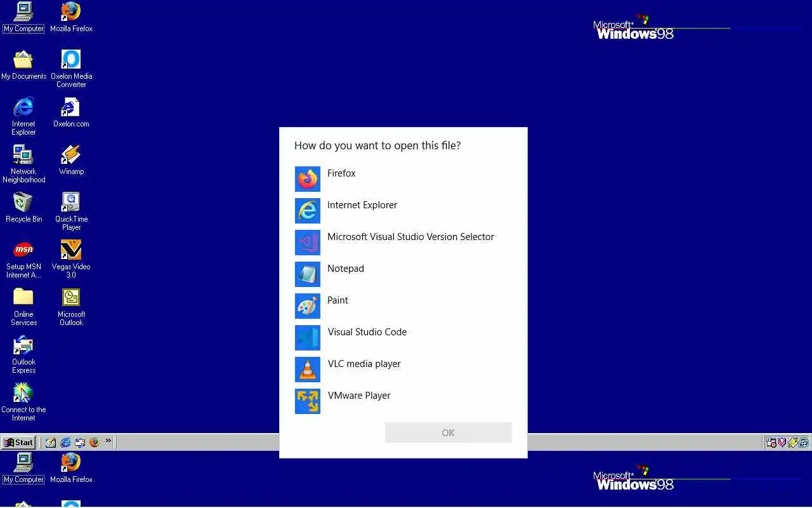
Task: Click the red shield antivirus tray icon
Action: tap(782, 443)
